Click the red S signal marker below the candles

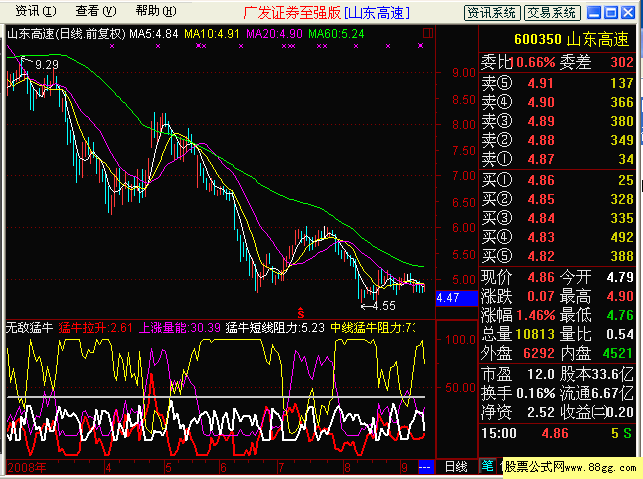[301, 313]
